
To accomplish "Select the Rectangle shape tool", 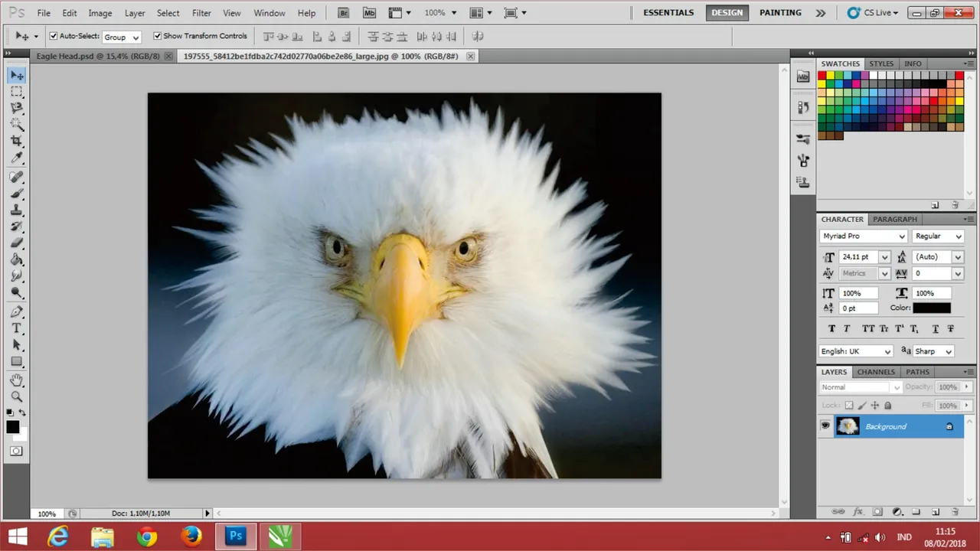I will (17, 362).
